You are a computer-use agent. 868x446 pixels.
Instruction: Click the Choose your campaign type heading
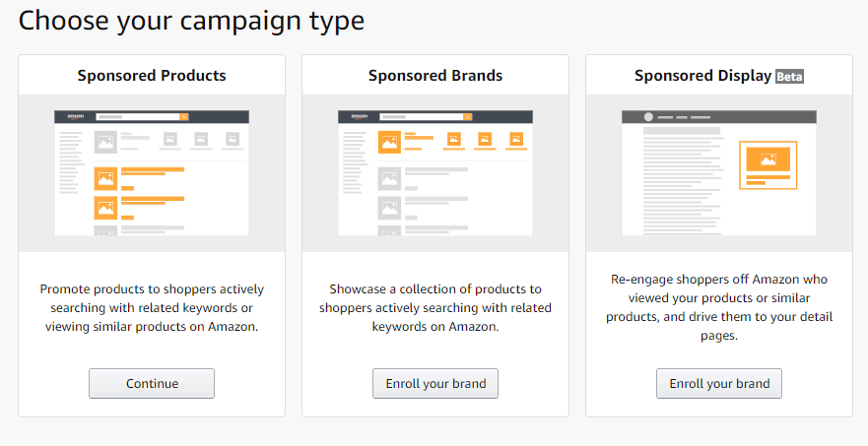click(x=191, y=22)
